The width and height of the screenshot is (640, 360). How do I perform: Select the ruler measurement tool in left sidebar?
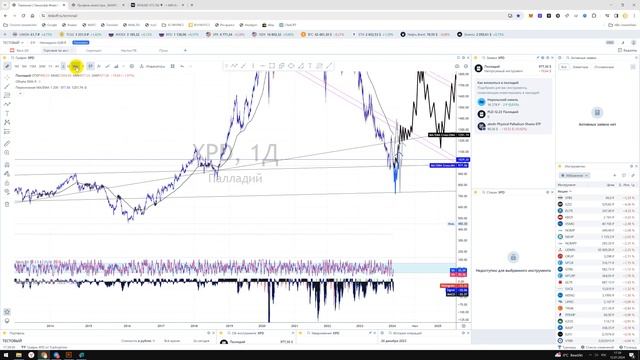7,144
